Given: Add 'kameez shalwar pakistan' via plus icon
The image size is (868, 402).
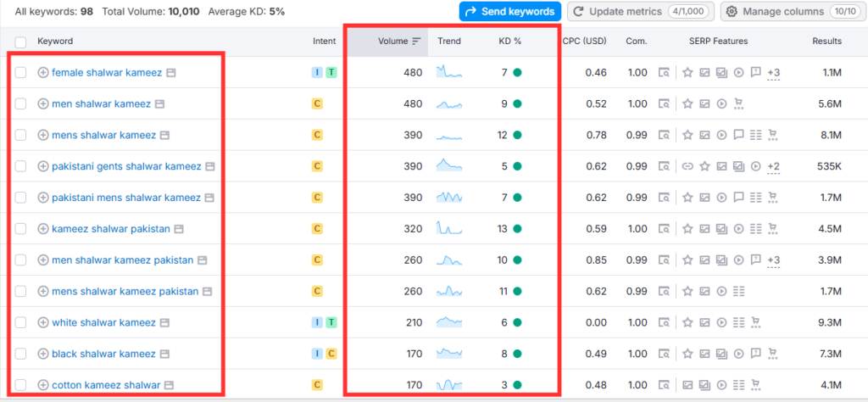Looking at the screenshot, I should [43, 228].
